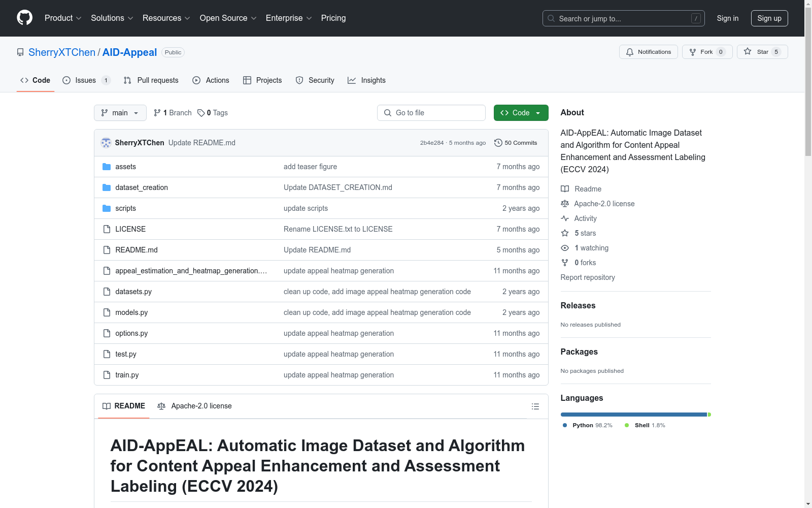Click the commits history clock icon
Screen dimensions: 812x508
498,143
